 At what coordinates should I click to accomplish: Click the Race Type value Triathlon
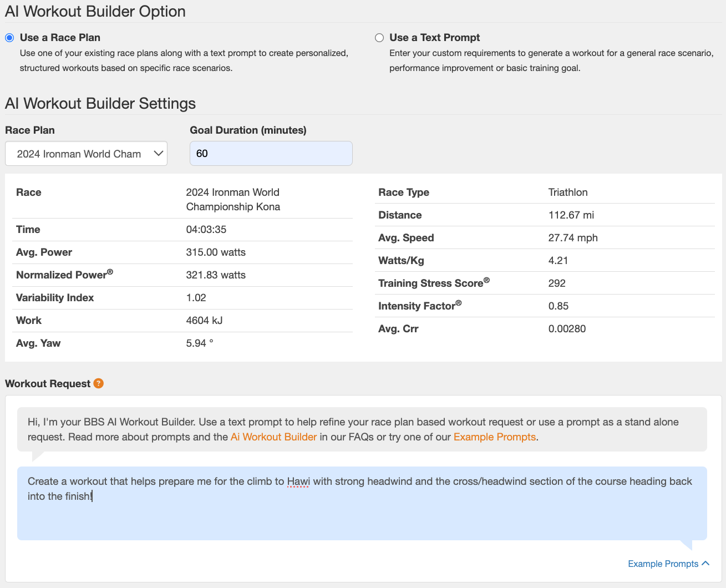click(568, 192)
